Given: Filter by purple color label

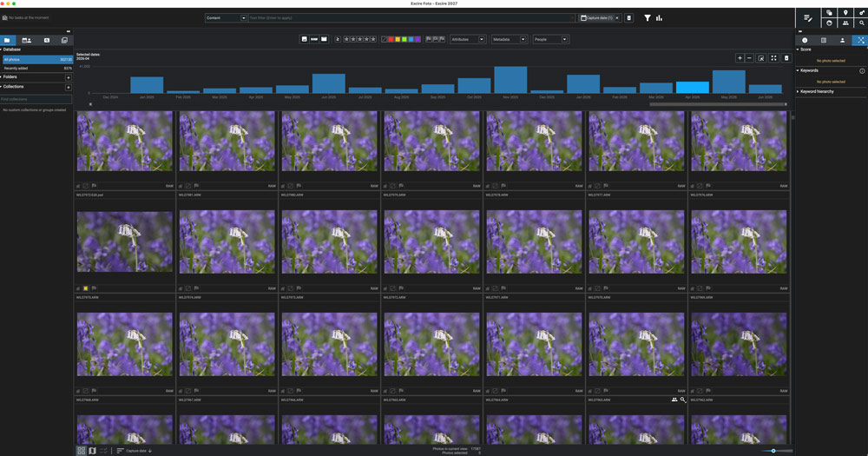Looking at the screenshot, I should click(418, 39).
